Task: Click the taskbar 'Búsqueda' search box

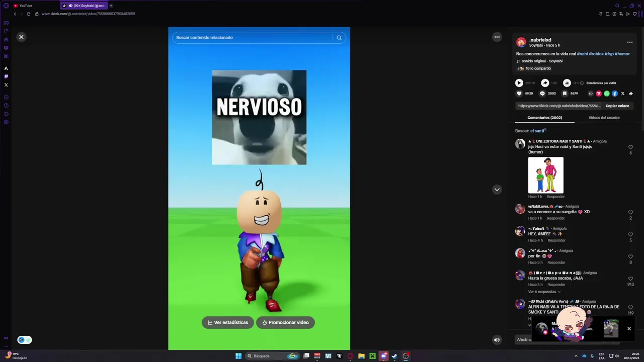Action: pyautogui.click(x=272, y=356)
